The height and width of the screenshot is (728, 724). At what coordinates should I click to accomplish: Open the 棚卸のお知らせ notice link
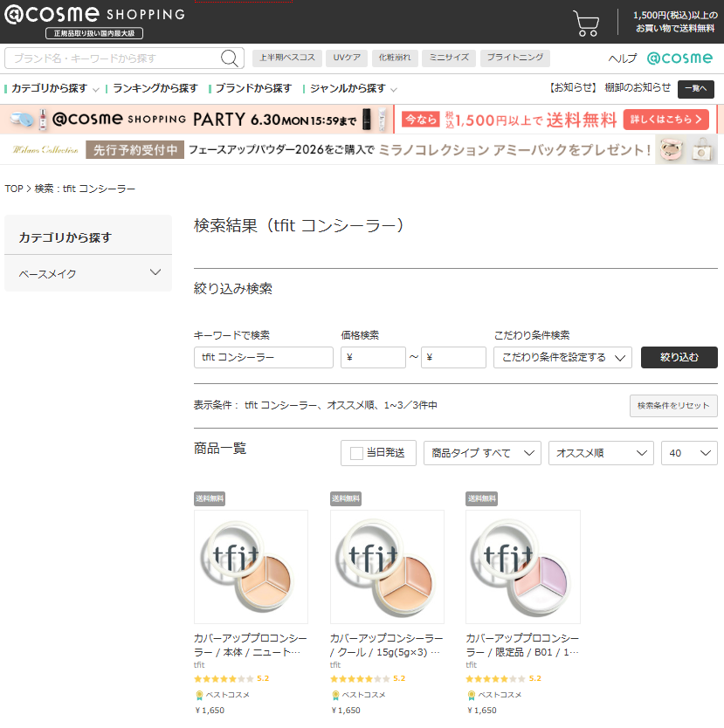(638, 88)
